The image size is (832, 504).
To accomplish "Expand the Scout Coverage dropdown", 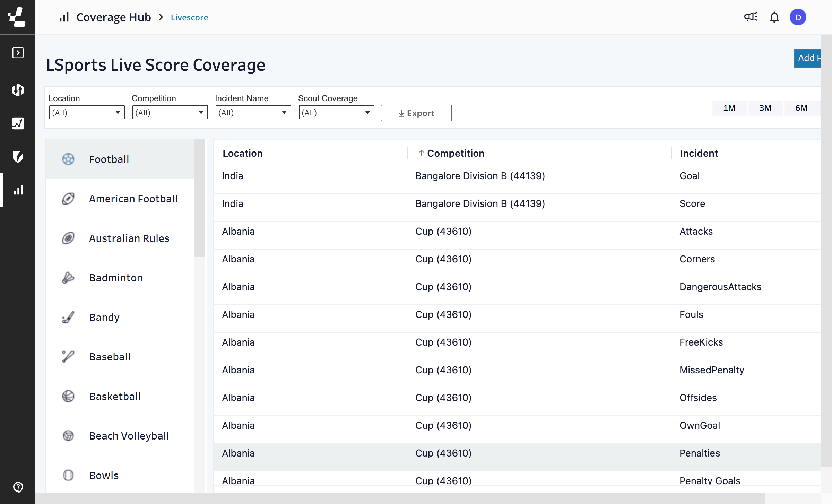I will click(x=336, y=113).
